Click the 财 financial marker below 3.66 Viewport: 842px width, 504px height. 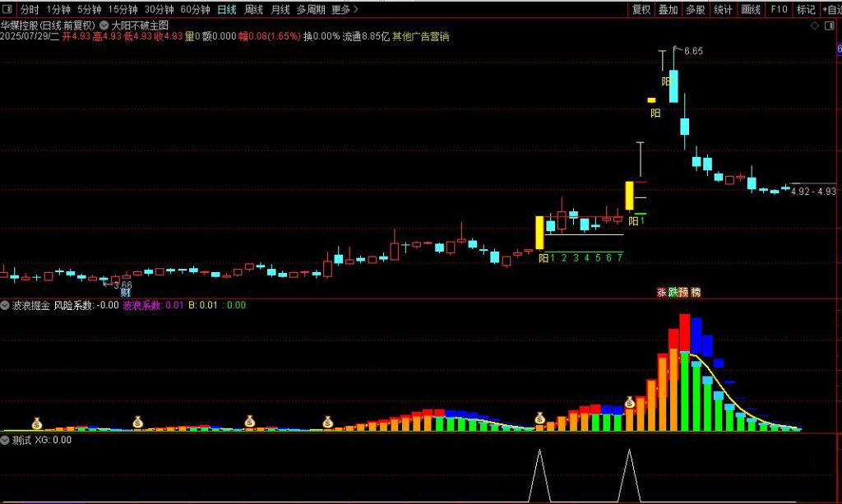126,293
